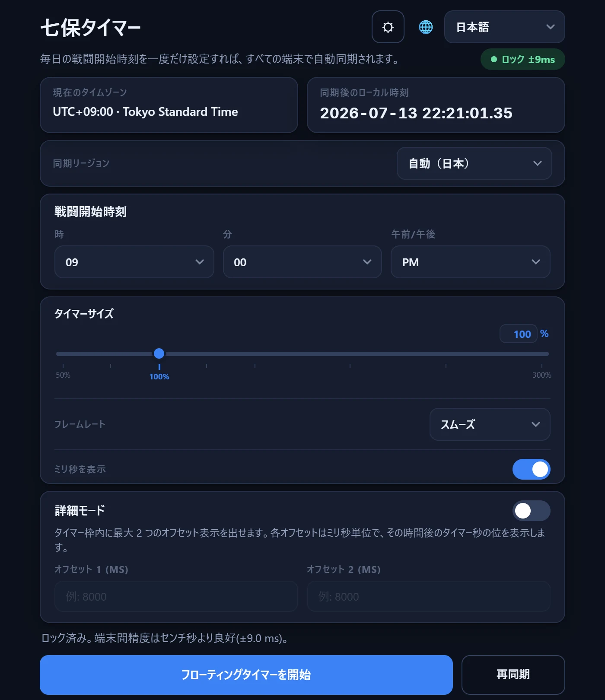
Task: Click the timer size slider handle
Action: pyautogui.click(x=159, y=353)
